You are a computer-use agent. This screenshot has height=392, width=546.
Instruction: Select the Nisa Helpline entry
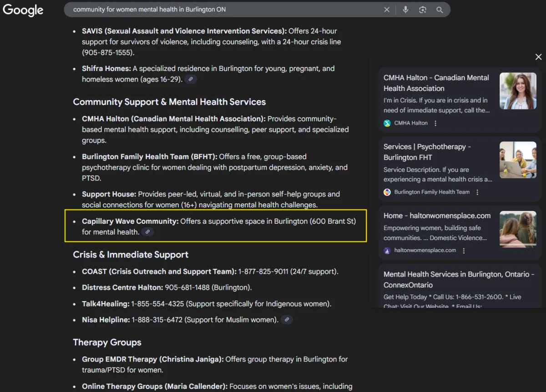180,320
